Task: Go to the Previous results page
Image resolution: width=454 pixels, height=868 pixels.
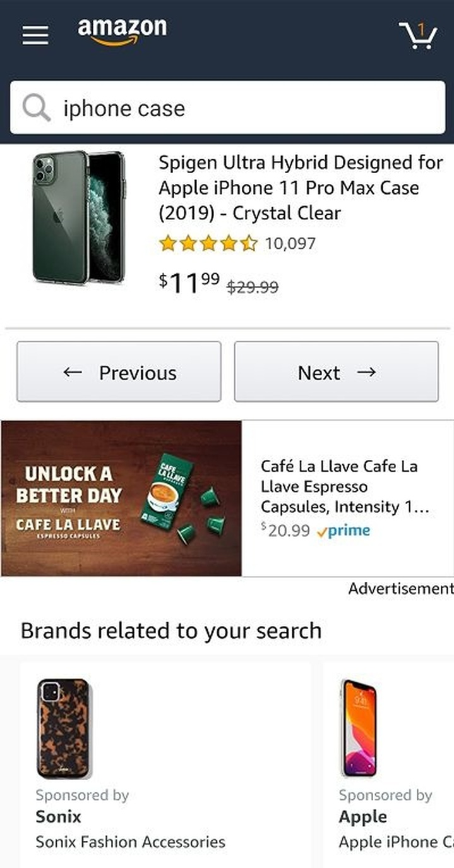Action: tap(119, 372)
